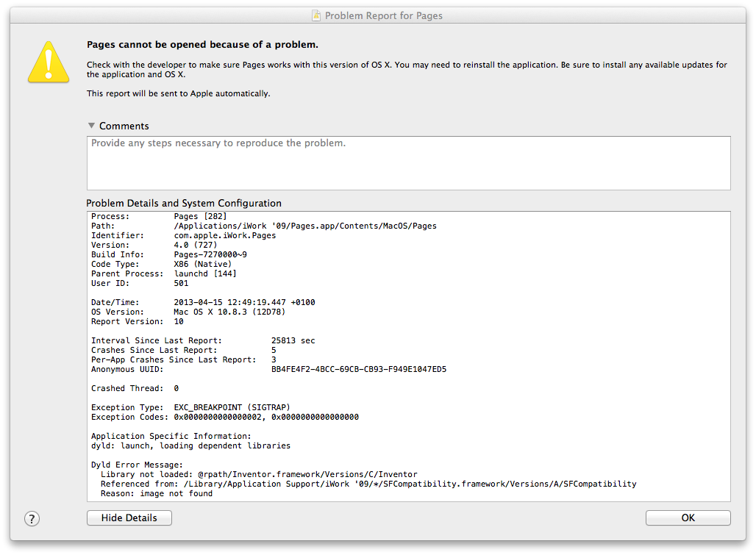756x555 pixels.
Task: Click the 'Check with the developer' paragraph
Action: (407, 69)
